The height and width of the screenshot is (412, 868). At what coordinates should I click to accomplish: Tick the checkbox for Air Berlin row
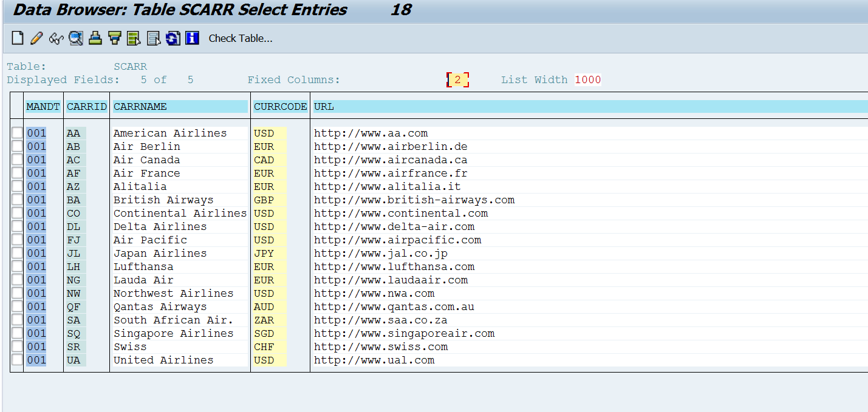tap(17, 146)
